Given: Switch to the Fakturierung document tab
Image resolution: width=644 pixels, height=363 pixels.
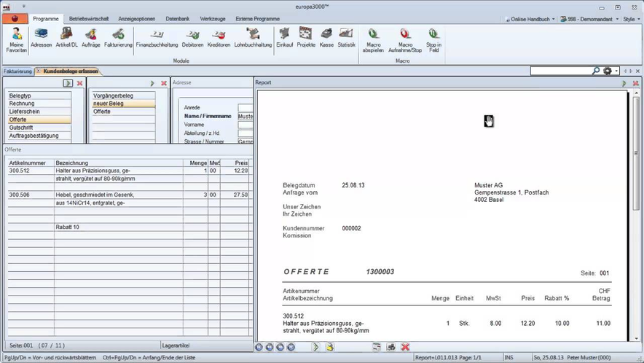Looking at the screenshot, I should (x=17, y=71).
